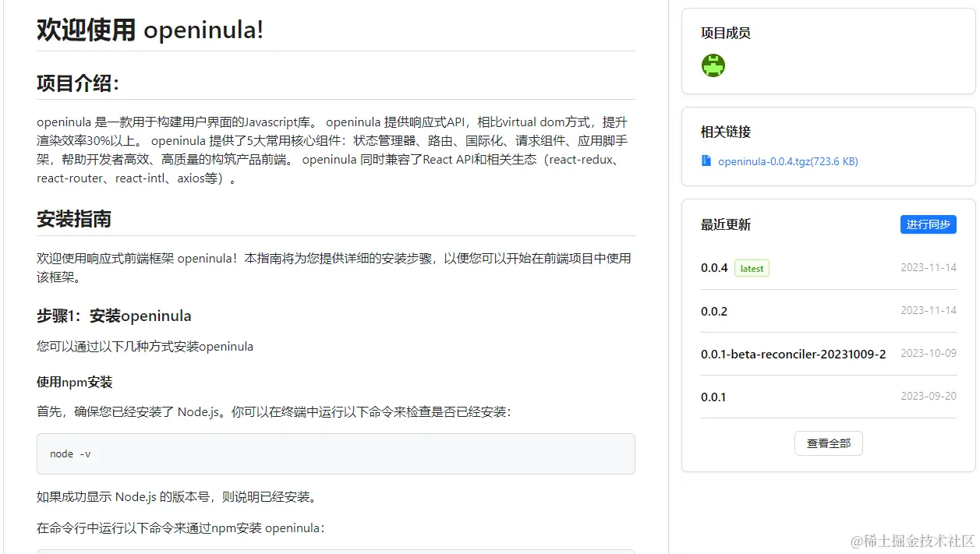Screen dimensions: 980x554
Task: Click the 使用npm安装 subheading
Action: (x=75, y=382)
